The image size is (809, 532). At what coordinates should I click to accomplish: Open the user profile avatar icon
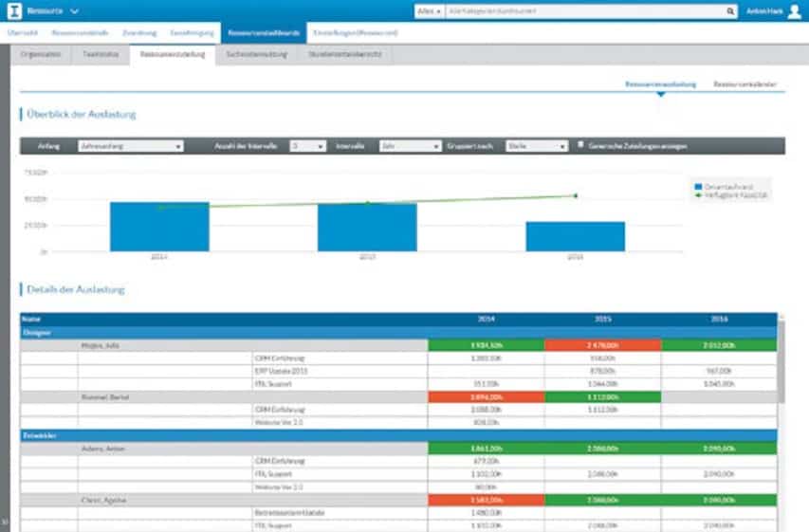click(x=794, y=11)
